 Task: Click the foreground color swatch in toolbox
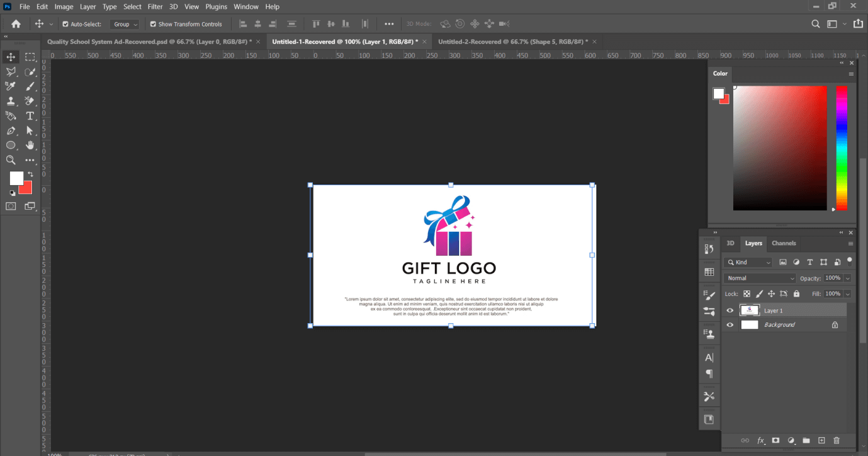(x=16, y=178)
